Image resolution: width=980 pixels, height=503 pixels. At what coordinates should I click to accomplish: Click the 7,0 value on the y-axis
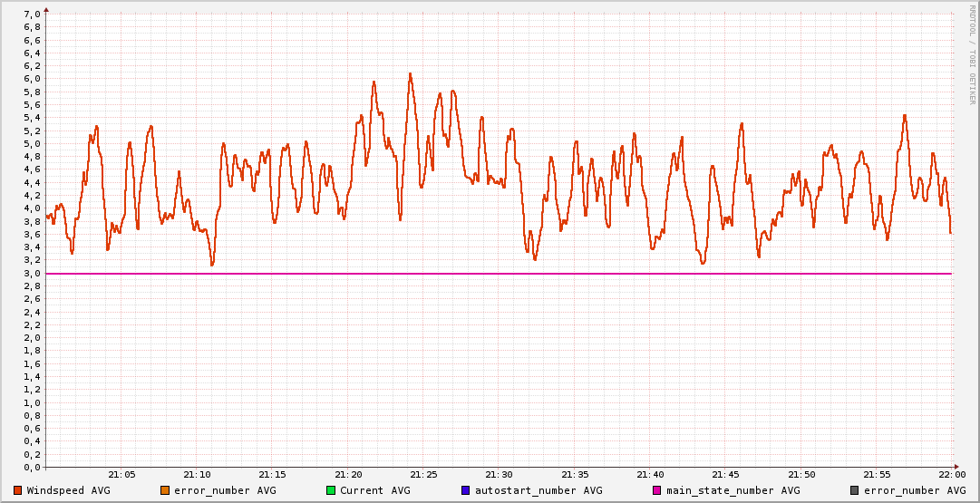pos(32,15)
